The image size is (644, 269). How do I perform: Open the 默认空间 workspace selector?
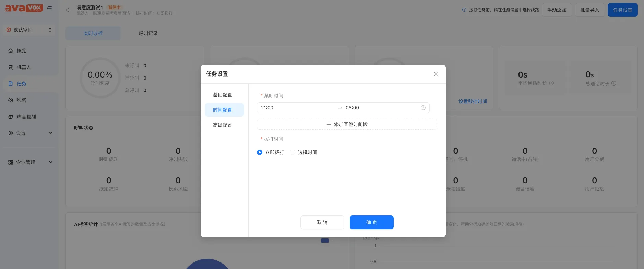click(29, 30)
